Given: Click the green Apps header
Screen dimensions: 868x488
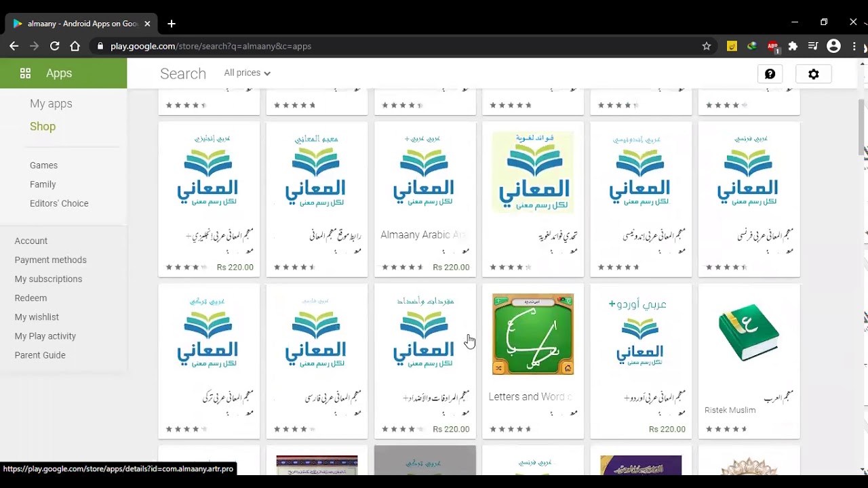Looking at the screenshot, I should 63,73.
